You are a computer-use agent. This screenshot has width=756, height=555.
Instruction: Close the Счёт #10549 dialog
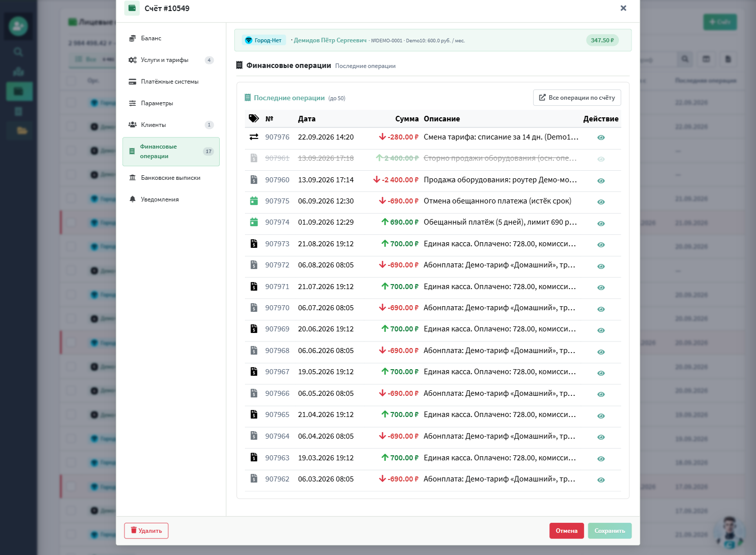(623, 8)
